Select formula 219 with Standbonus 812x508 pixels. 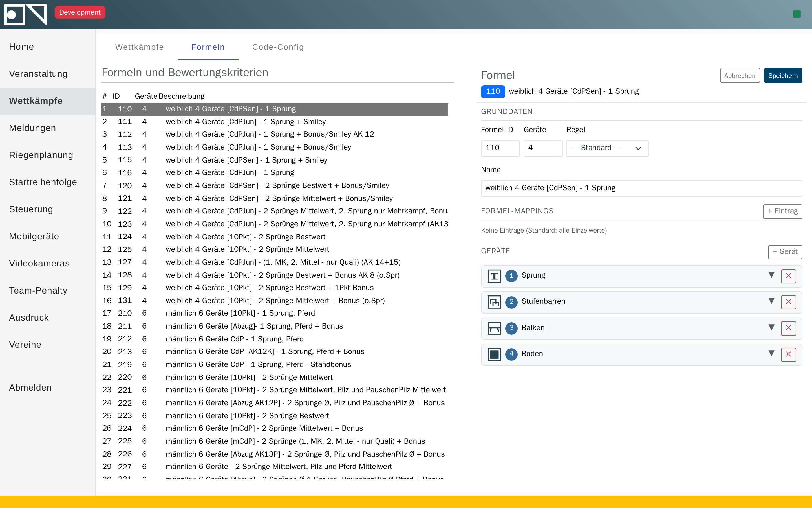point(275,365)
